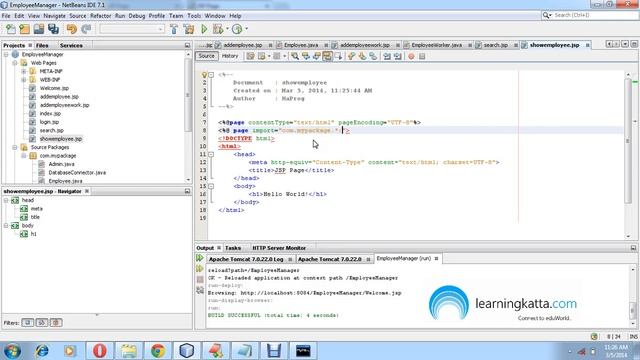The height and width of the screenshot is (360, 640).
Task: Toggle the first Navigator filter button
Action: click(x=28, y=322)
